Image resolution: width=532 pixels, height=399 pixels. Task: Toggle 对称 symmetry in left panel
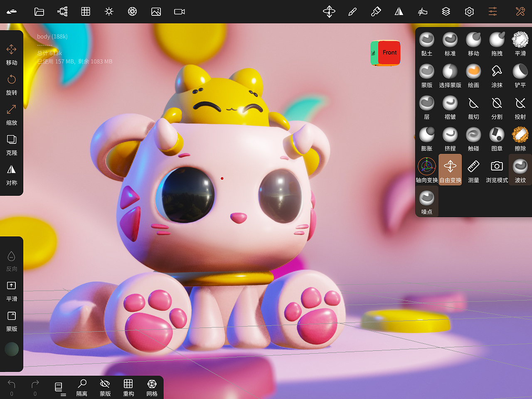[x=12, y=175]
